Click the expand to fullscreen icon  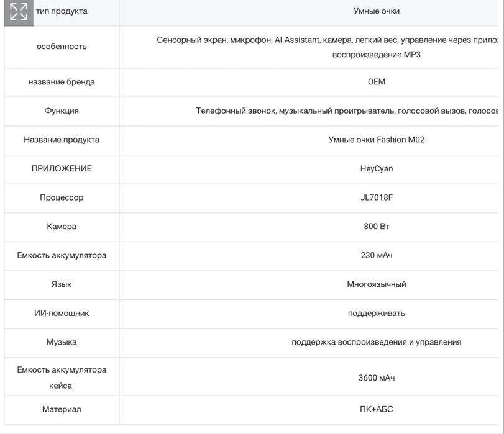click(x=19, y=12)
